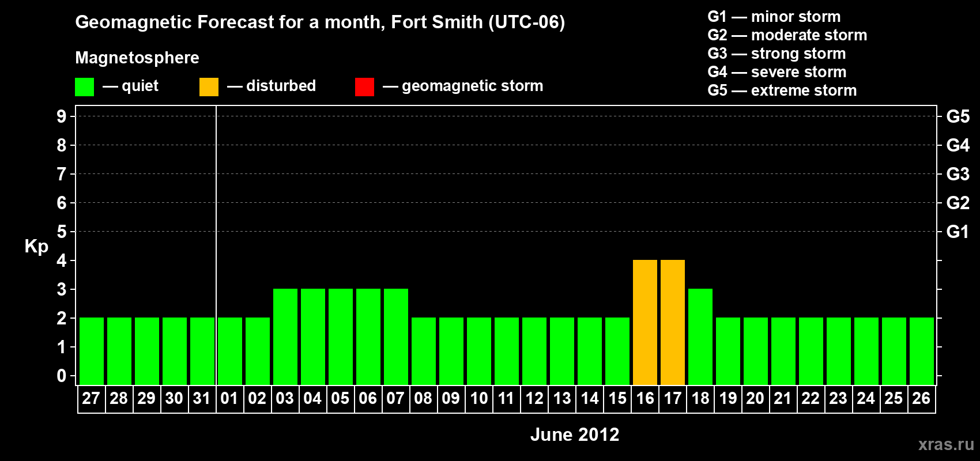980x461 pixels.
Task: Select the green bar for date 12
Action: pos(534,351)
